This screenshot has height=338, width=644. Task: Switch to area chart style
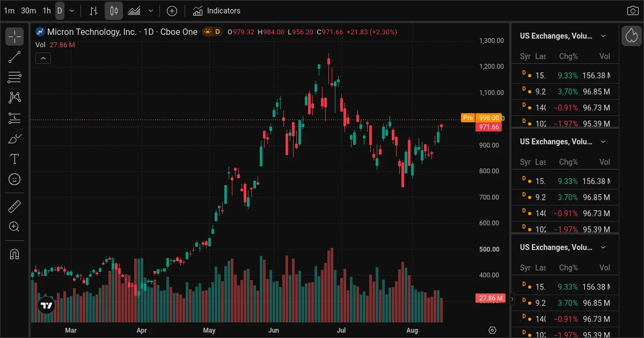tap(134, 11)
